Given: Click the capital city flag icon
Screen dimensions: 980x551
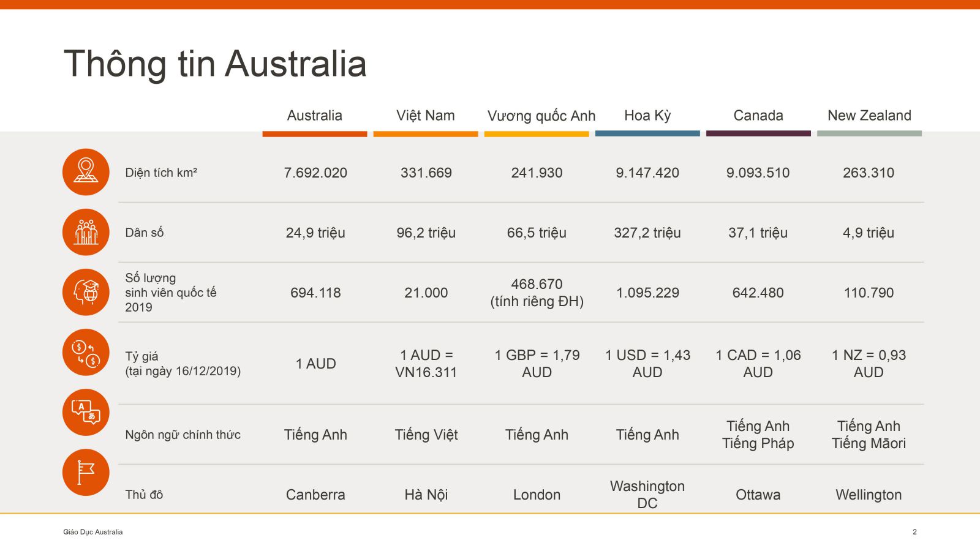Looking at the screenshot, I should pyautogui.click(x=86, y=472).
